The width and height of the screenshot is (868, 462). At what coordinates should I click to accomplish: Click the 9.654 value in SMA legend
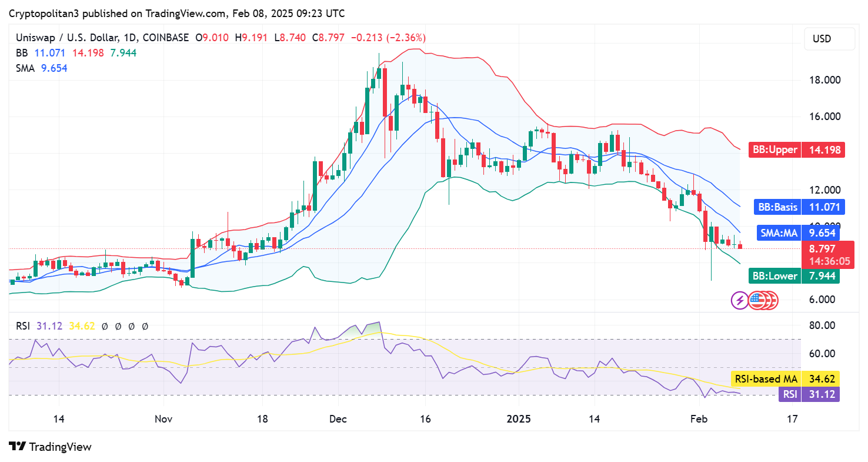click(x=54, y=68)
